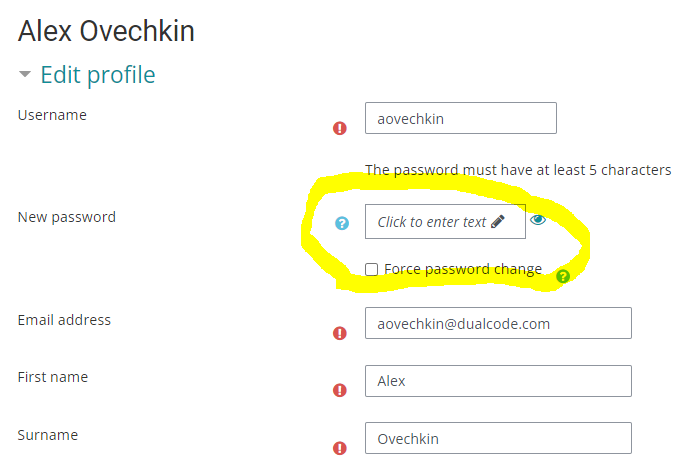Click the pencil edit icon for password
The image size is (696, 473).
(498, 222)
